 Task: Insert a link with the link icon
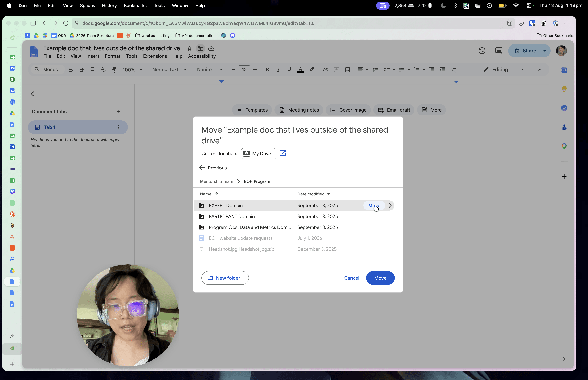pyautogui.click(x=325, y=70)
